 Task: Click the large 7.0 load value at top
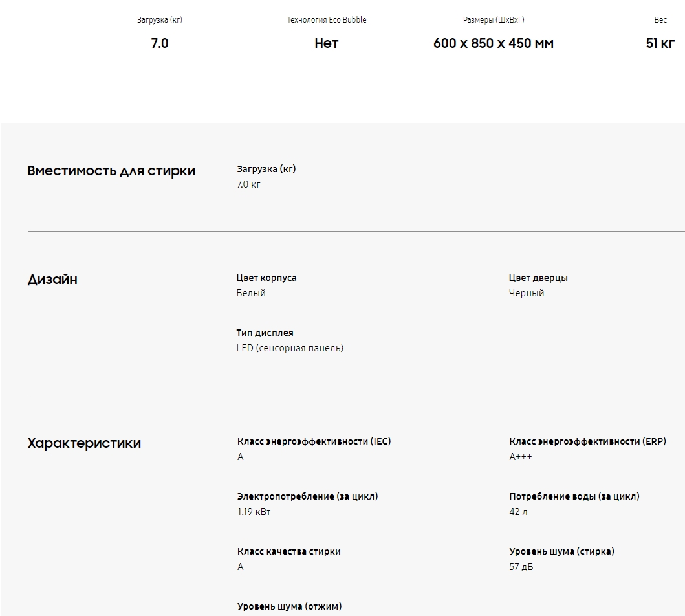click(x=159, y=43)
